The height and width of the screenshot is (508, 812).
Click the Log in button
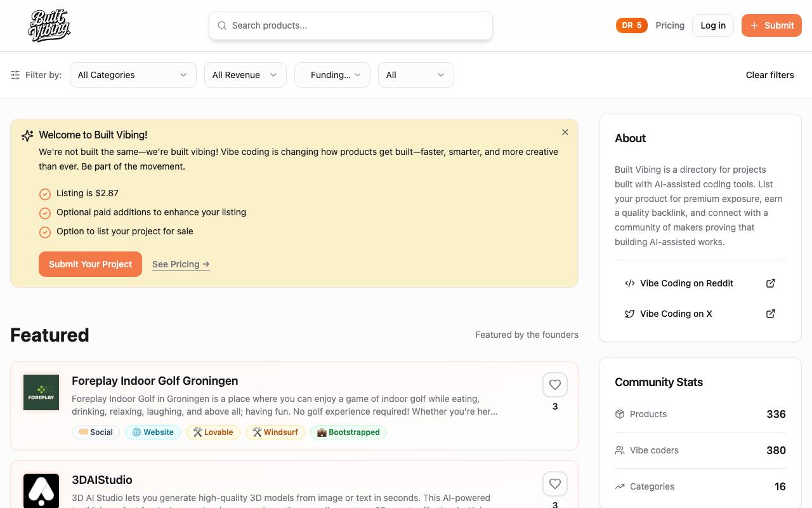[x=713, y=25]
